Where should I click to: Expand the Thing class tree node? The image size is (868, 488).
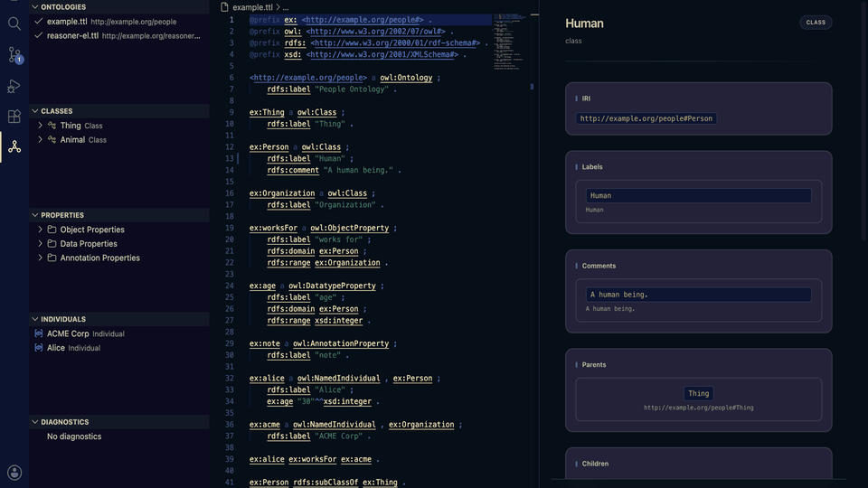pyautogui.click(x=40, y=126)
